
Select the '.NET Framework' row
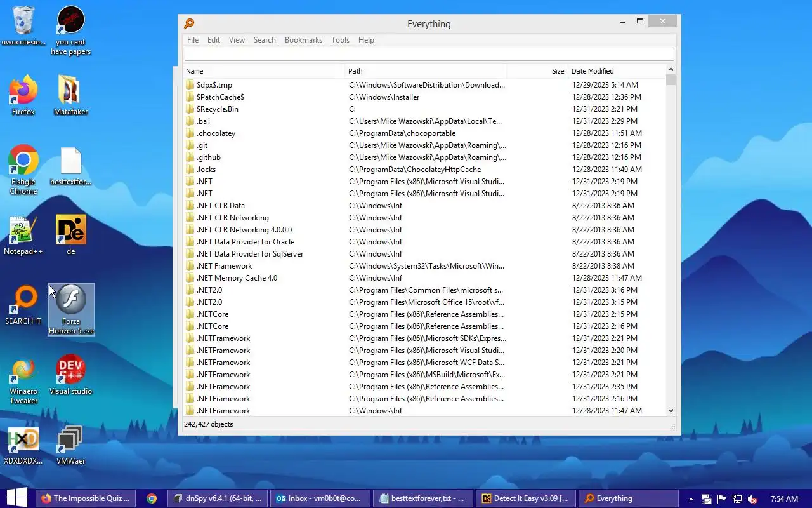425,265
